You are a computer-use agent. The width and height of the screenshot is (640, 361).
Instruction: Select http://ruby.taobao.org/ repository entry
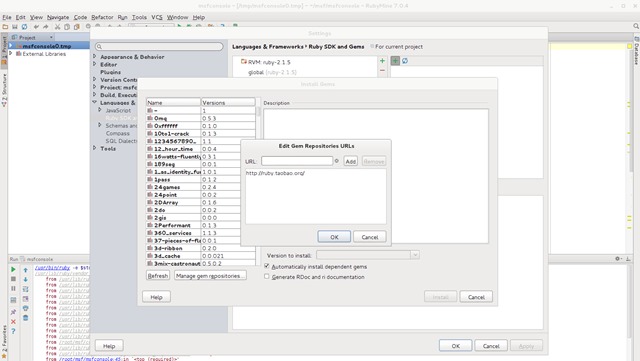pyautogui.click(x=275, y=173)
